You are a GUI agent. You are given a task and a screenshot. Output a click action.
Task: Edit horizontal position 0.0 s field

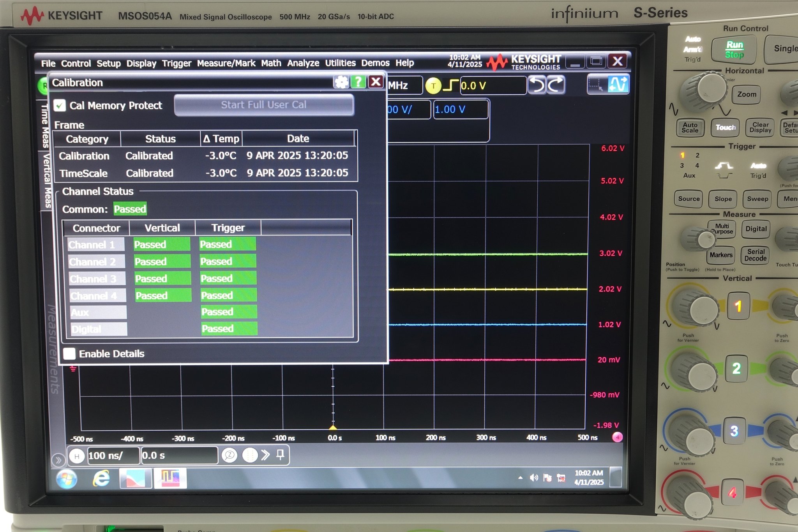click(179, 456)
